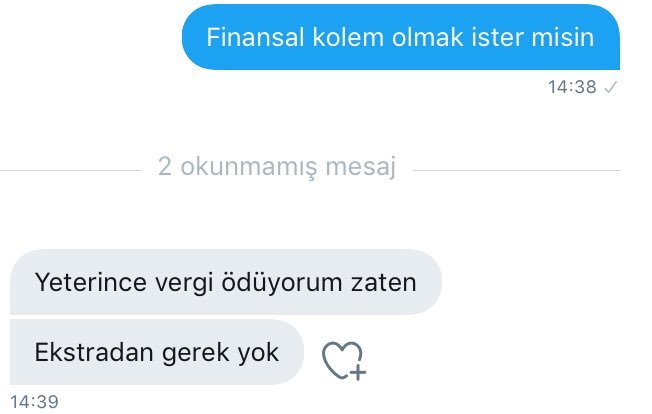Viewport: 652px width, 414px height.
Task: Click the 14:39 received timestamp
Action: [x=34, y=402]
